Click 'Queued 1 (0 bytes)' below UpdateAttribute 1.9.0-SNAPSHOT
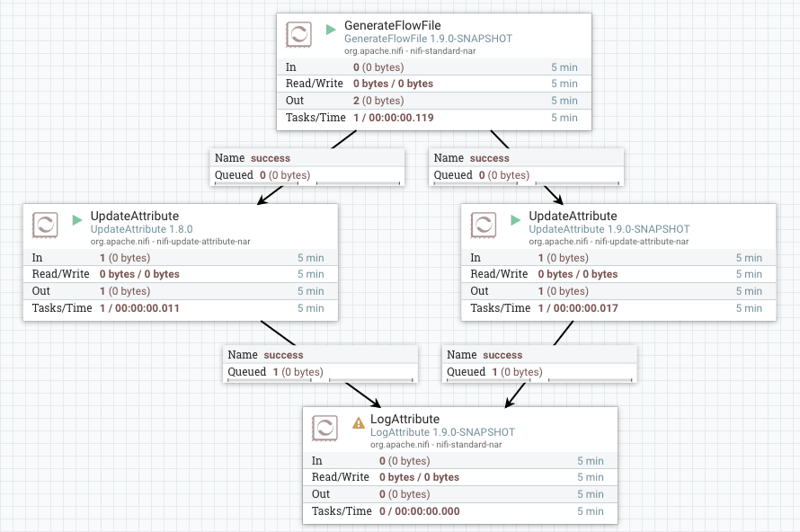The image size is (800, 532). (495, 372)
